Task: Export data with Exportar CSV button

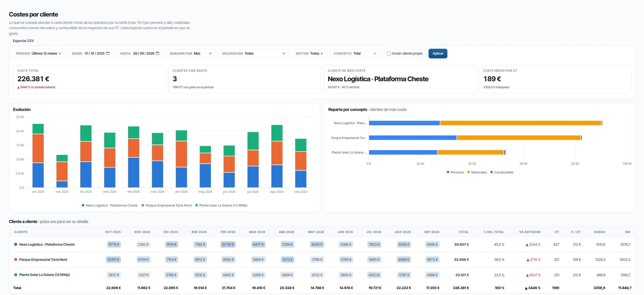Action: 23,41
